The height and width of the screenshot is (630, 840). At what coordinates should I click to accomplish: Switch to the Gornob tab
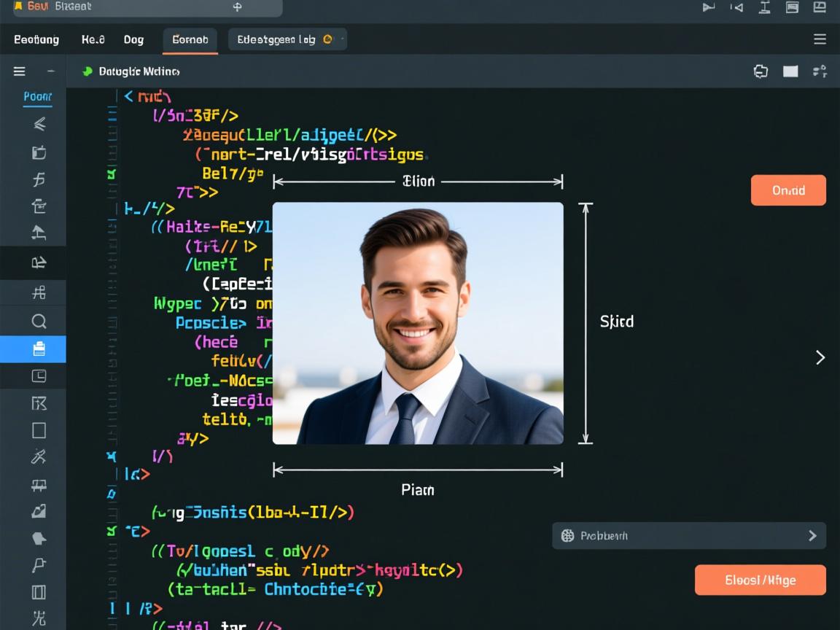[x=190, y=39]
